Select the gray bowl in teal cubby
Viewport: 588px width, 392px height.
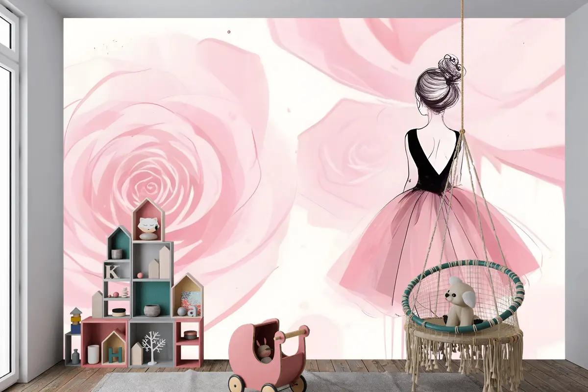pos(151,310)
